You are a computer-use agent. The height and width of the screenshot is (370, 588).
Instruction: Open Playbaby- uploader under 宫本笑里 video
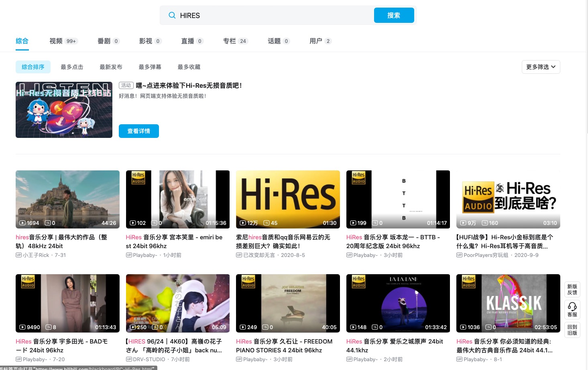[x=145, y=255]
